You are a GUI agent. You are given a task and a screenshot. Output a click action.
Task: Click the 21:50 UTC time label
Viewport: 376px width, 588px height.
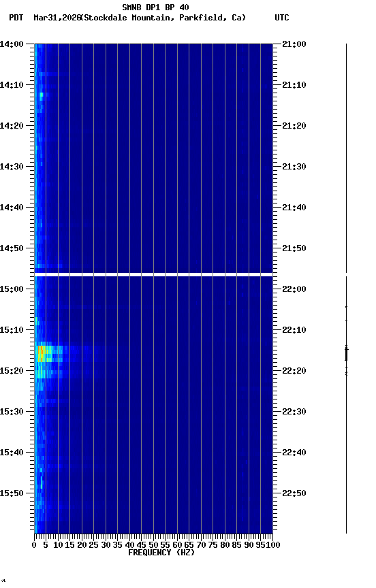pyautogui.click(x=294, y=248)
